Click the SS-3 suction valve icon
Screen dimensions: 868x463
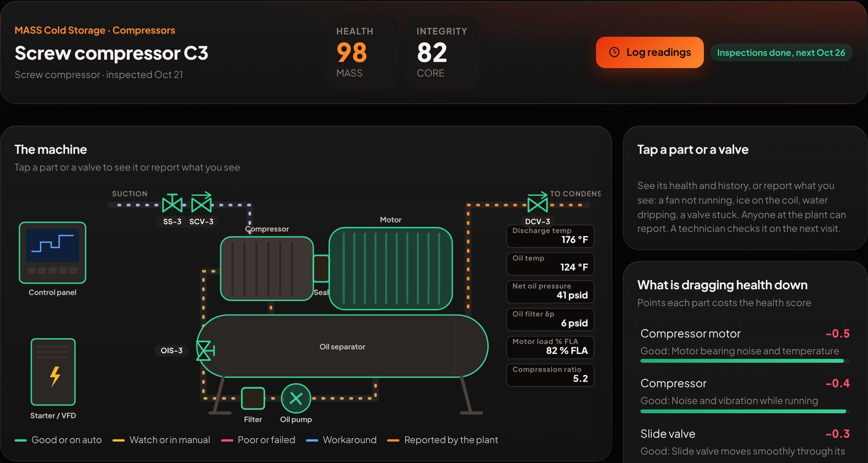point(172,204)
